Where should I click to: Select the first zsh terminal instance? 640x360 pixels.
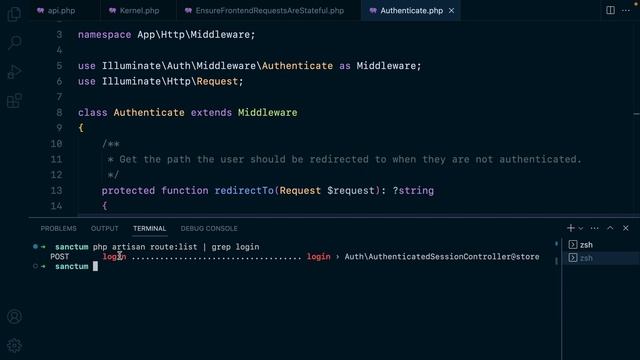coord(600,245)
